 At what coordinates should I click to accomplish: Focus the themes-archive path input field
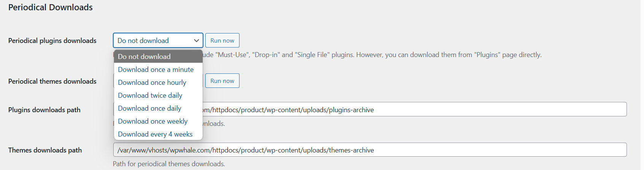pos(370,150)
